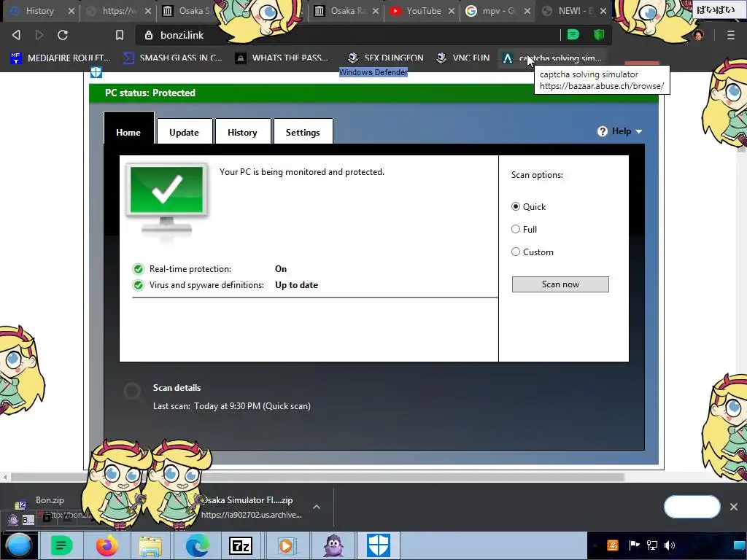Viewport: 747px width, 560px height.
Task: Expand the Help dropdown arrow
Action: (x=639, y=131)
